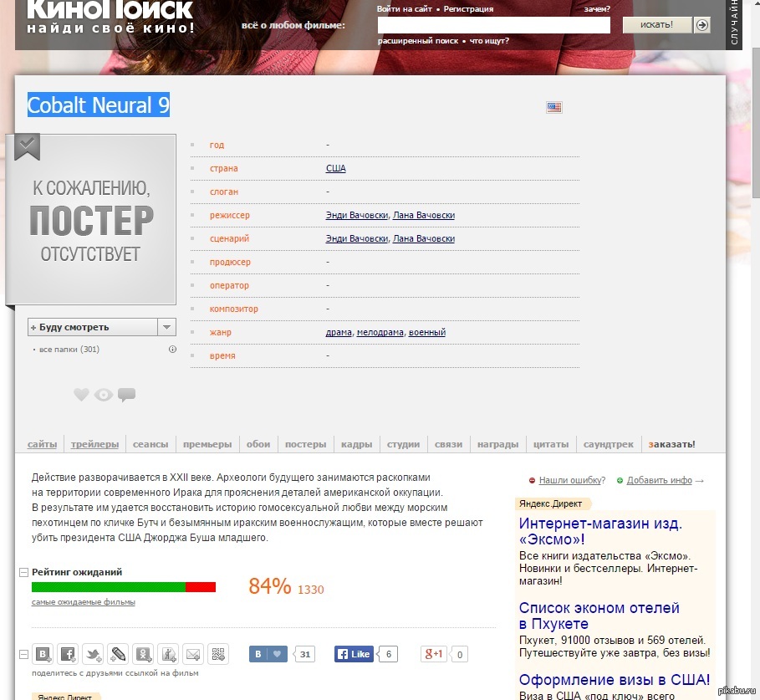
Task: Click the искать! search button
Action: pyautogui.click(x=656, y=25)
